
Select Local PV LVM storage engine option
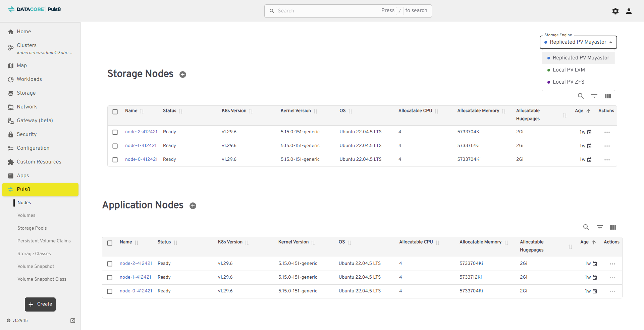tap(569, 70)
